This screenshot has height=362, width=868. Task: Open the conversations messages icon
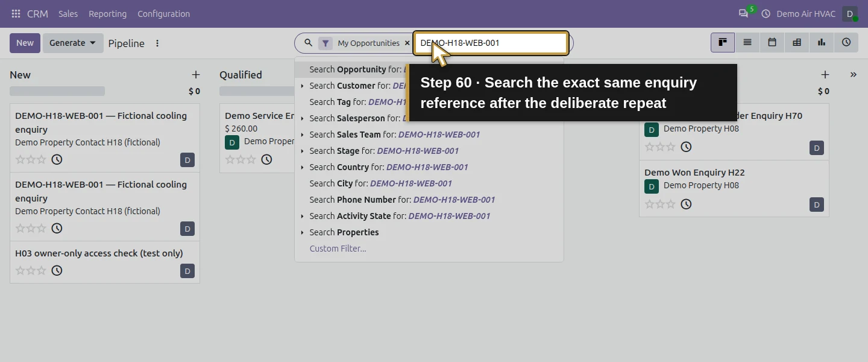(x=743, y=13)
